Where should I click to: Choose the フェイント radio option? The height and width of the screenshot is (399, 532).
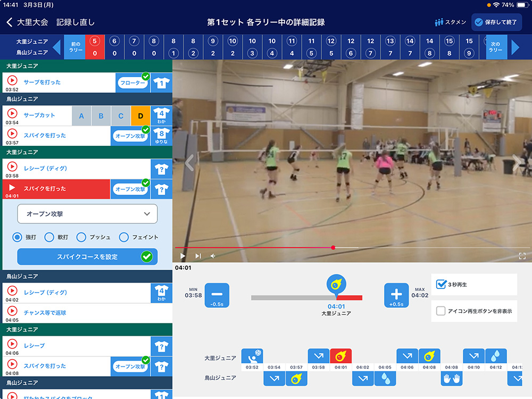pyautogui.click(x=124, y=237)
